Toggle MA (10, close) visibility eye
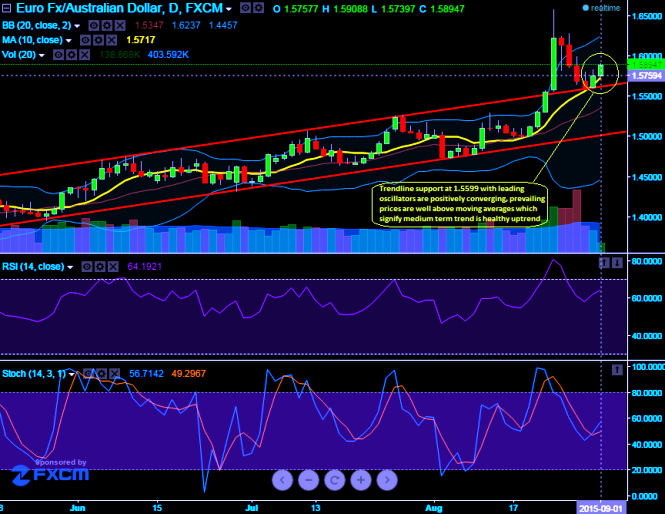 (85, 40)
